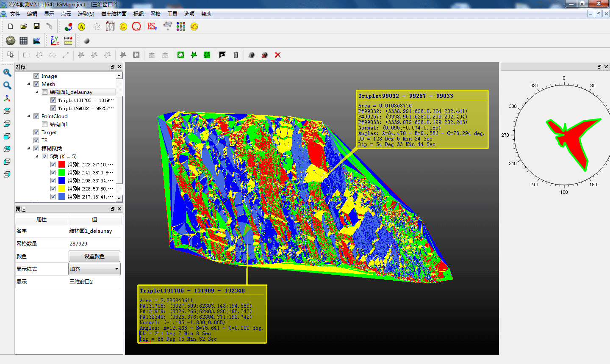Click the colored dots grid icon

pos(181,26)
